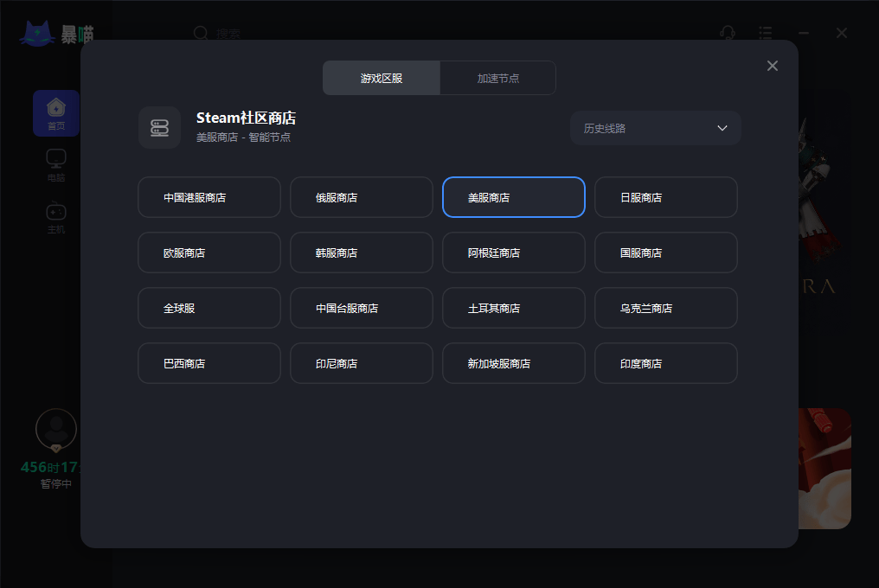
Task: Switch to the 加速节点 tab
Action: pos(497,77)
